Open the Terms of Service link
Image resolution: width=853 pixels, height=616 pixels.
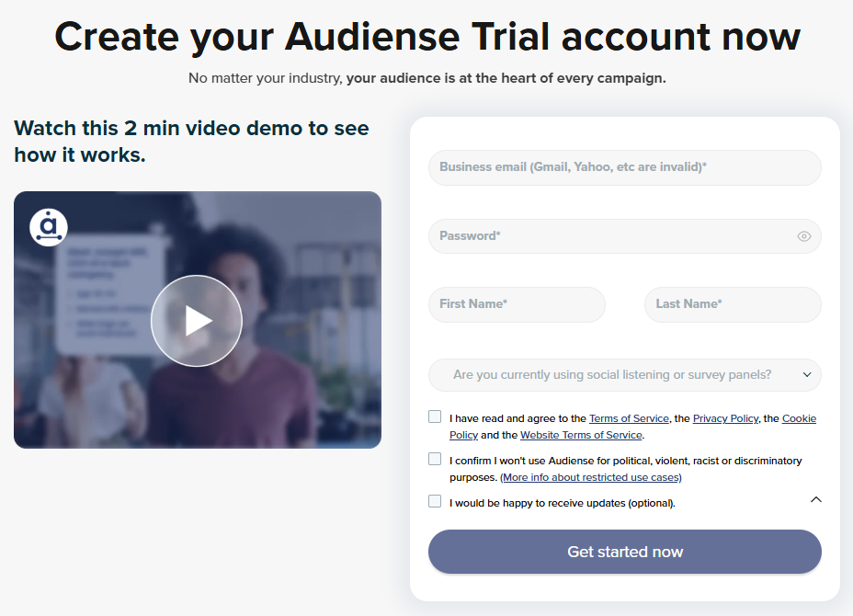pyautogui.click(x=629, y=418)
